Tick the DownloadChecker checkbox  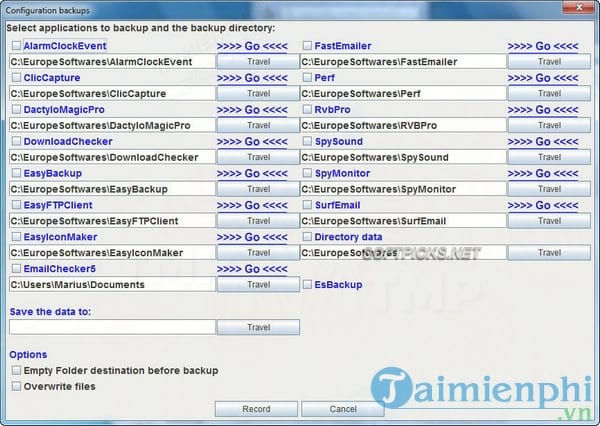pyautogui.click(x=16, y=141)
